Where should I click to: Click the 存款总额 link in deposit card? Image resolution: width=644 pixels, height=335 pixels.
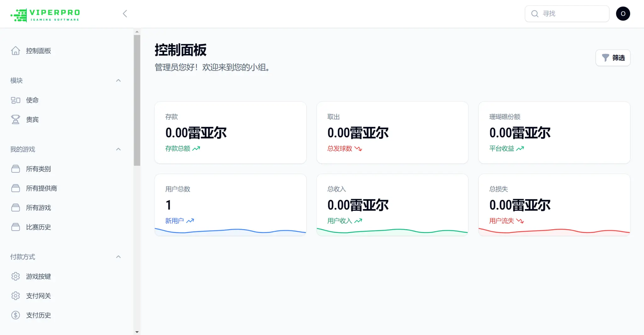[178, 149]
